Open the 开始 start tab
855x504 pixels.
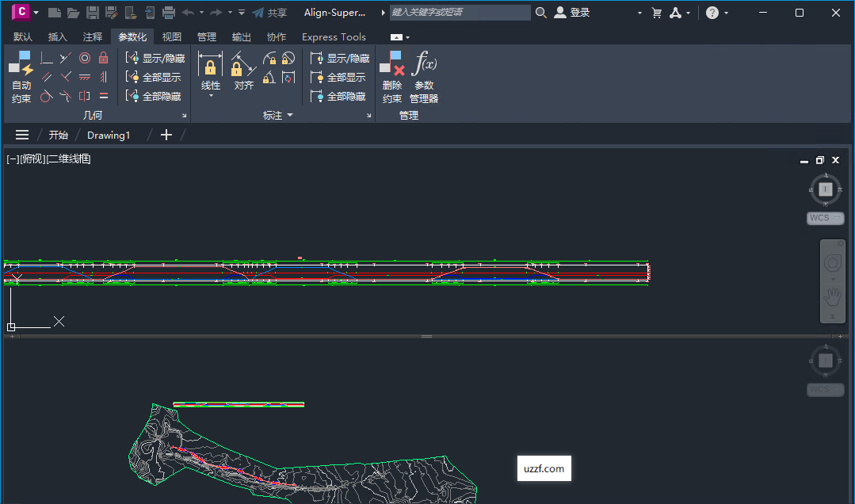(x=59, y=135)
